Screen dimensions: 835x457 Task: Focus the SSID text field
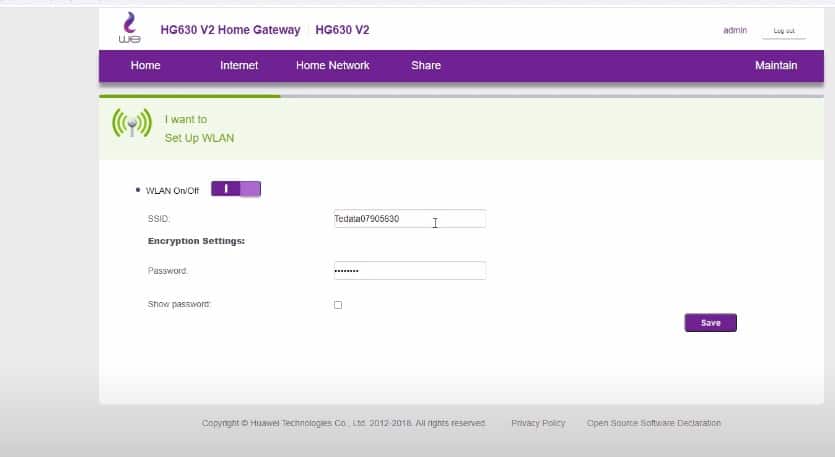click(x=409, y=219)
